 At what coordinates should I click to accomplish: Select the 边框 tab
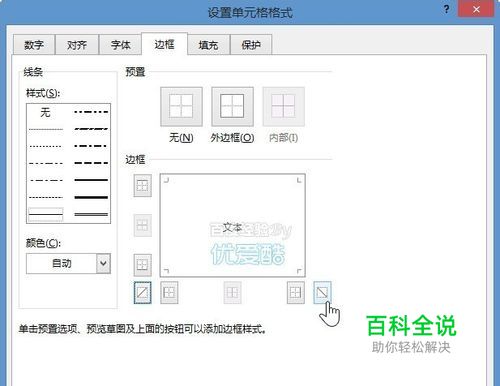click(164, 44)
